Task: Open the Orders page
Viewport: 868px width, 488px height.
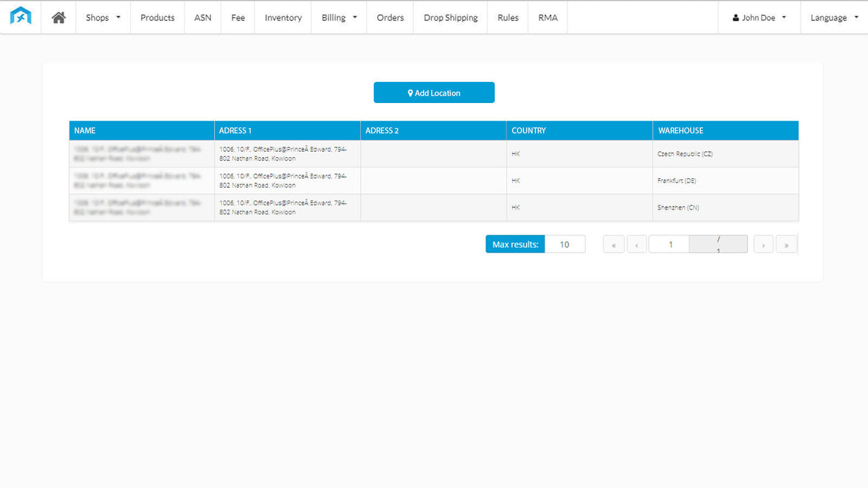Action: 390,18
